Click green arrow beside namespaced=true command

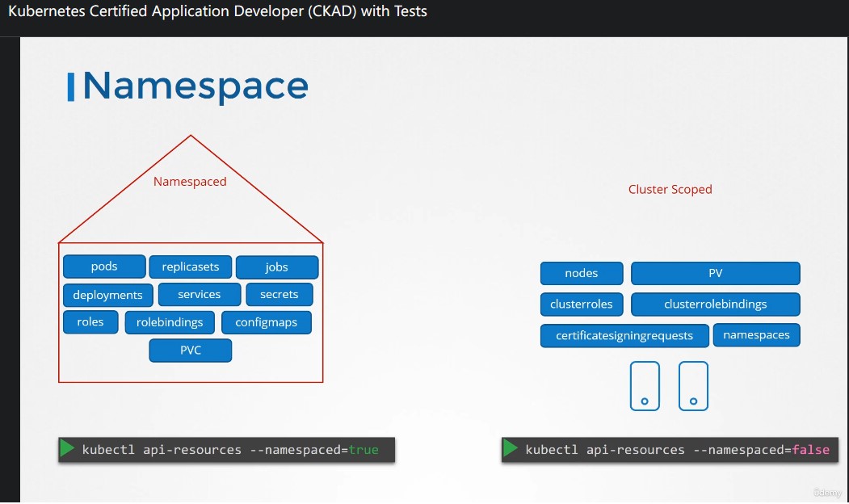point(67,448)
